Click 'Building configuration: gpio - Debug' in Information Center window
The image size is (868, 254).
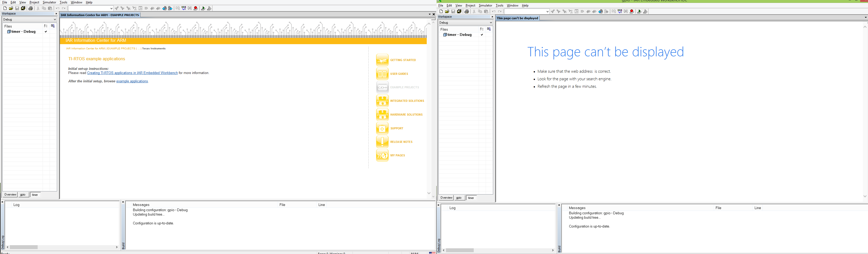click(160, 210)
